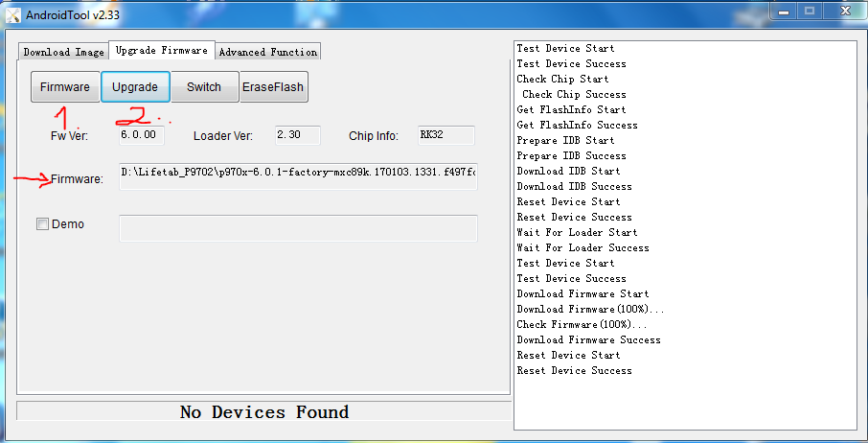Click the 'Loader Ver:' label
The height and width of the screenshot is (443, 868).
point(223,135)
